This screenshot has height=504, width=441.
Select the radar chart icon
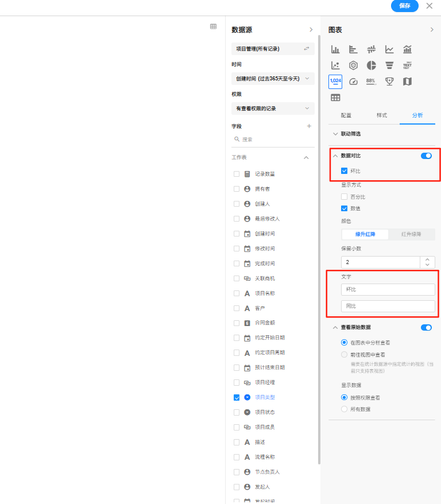354,65
